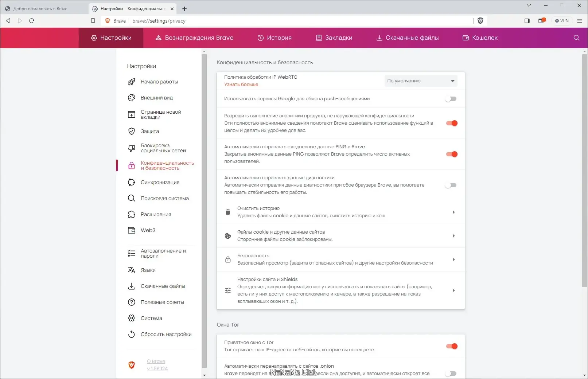
Task: Enable Google services for push messaging
Action: coord(451,99)
